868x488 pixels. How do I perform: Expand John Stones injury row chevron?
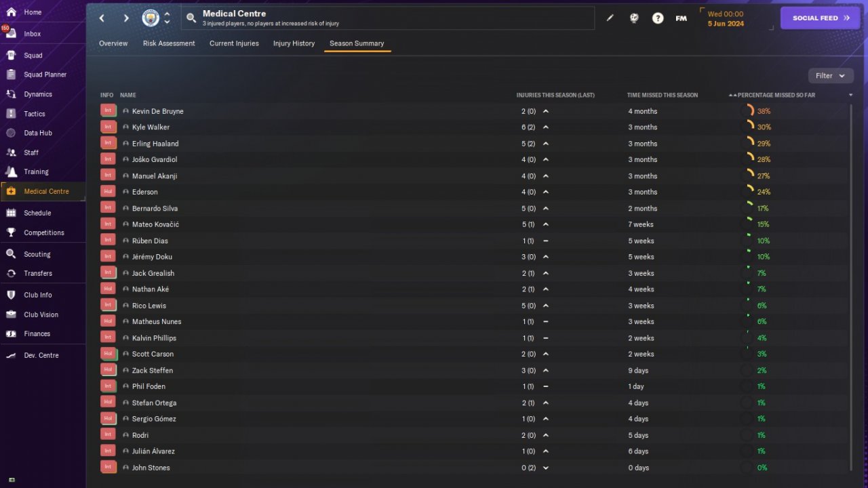click(546, 468)
